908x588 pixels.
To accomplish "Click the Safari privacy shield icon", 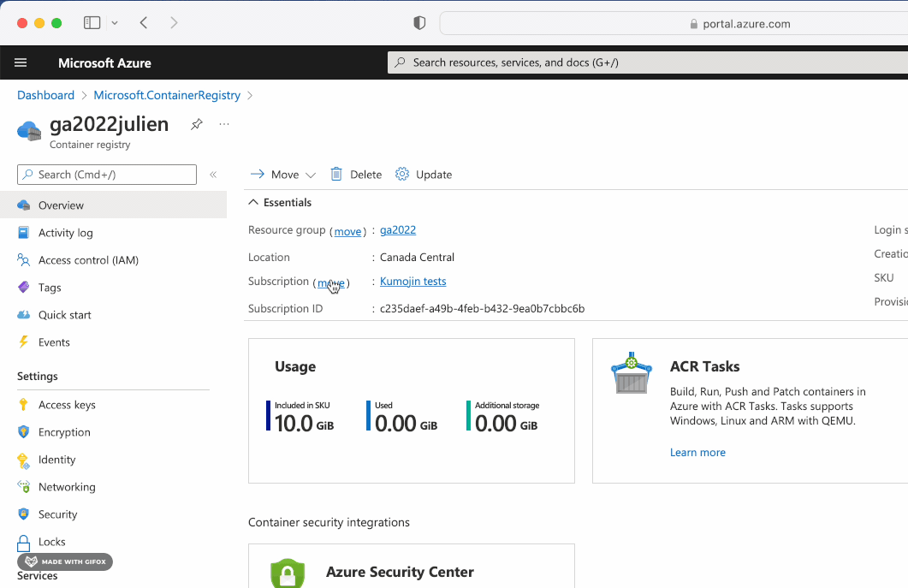I will click(x=419, y=23).
